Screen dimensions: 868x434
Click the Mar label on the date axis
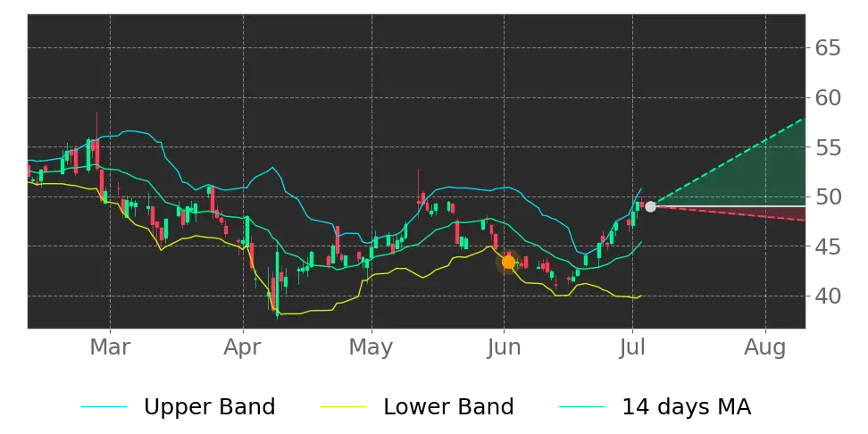(x=110, y=347)
